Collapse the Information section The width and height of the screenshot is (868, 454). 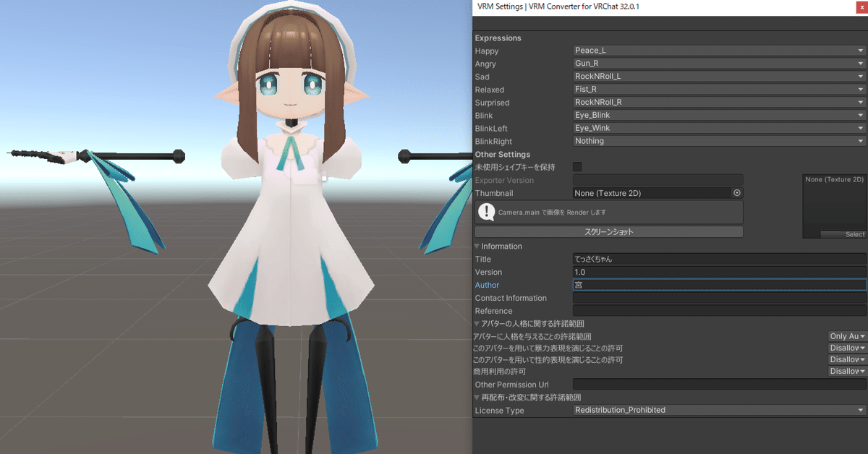477,246
